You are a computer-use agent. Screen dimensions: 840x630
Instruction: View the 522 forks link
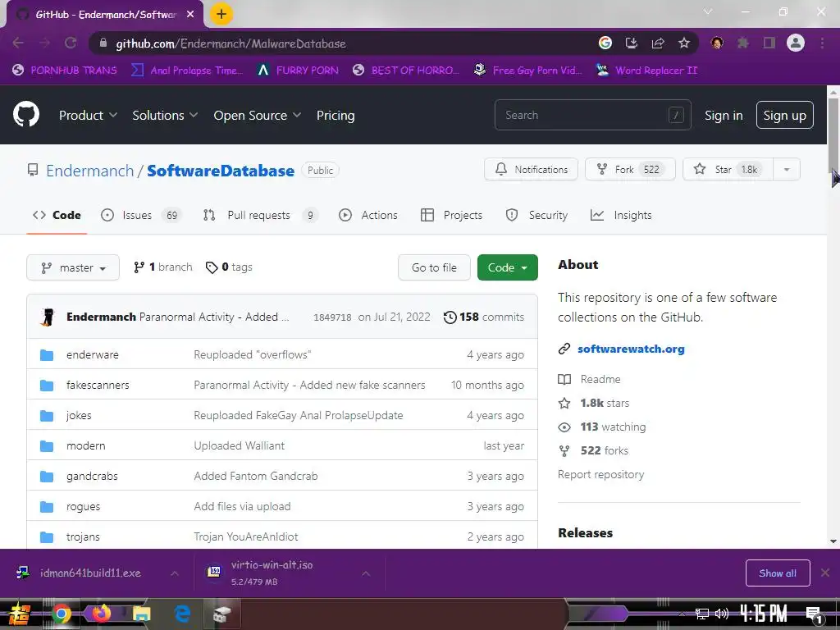click(x=605, y=450)
